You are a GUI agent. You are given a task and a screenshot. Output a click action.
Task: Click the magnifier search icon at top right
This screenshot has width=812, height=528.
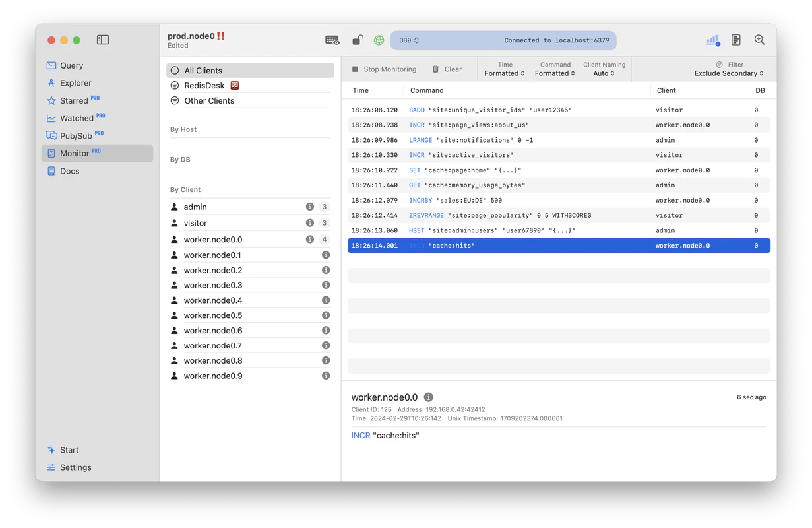[759, 40]
